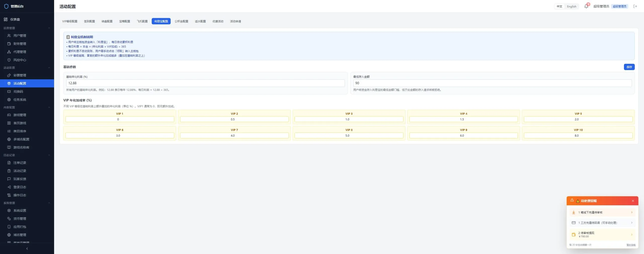This screenshot has height=254, width=644.
Task: Navigate to 多域名配置
Action: click(27, 139)
